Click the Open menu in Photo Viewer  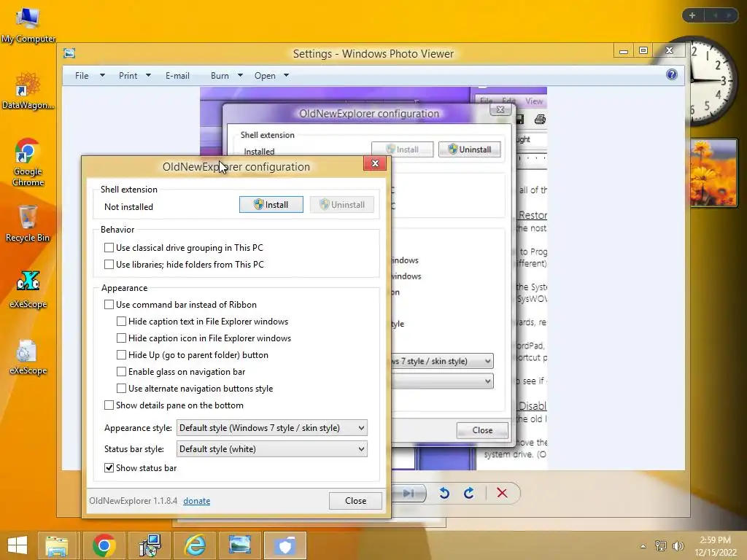(265, 75)
